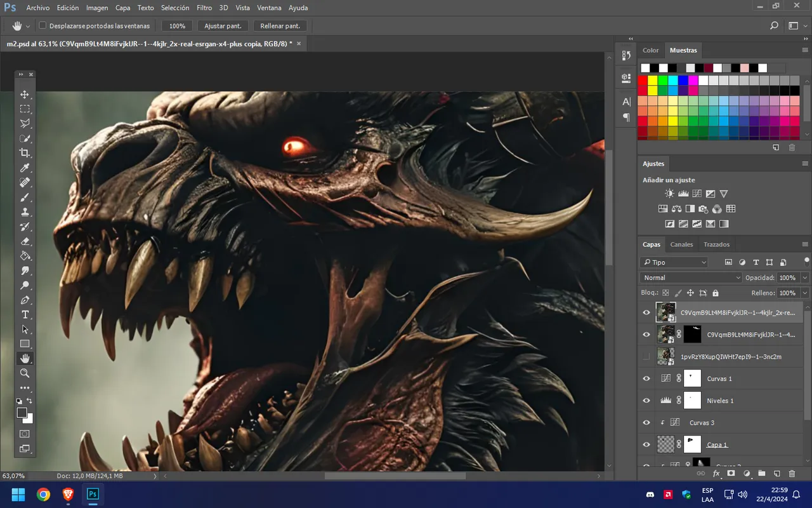Select the Eraser tool
The image size is (812, 508).
pos(25,241)
